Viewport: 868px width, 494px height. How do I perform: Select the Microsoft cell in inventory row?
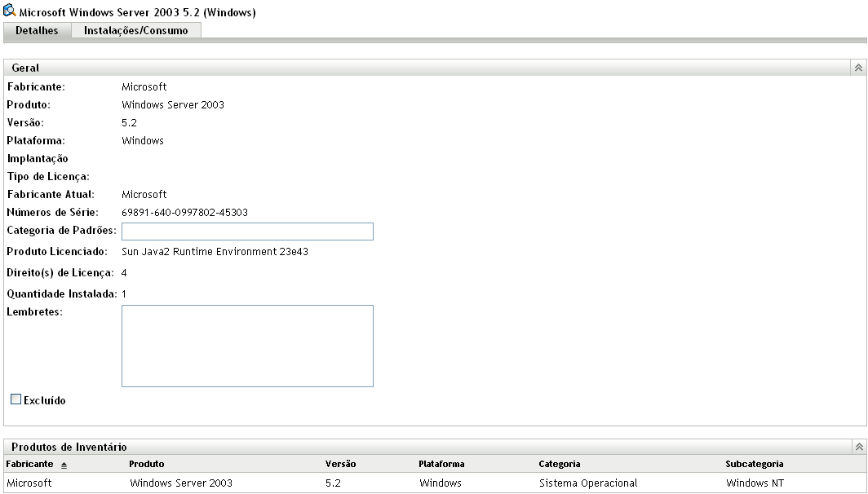tap(29, 483)
